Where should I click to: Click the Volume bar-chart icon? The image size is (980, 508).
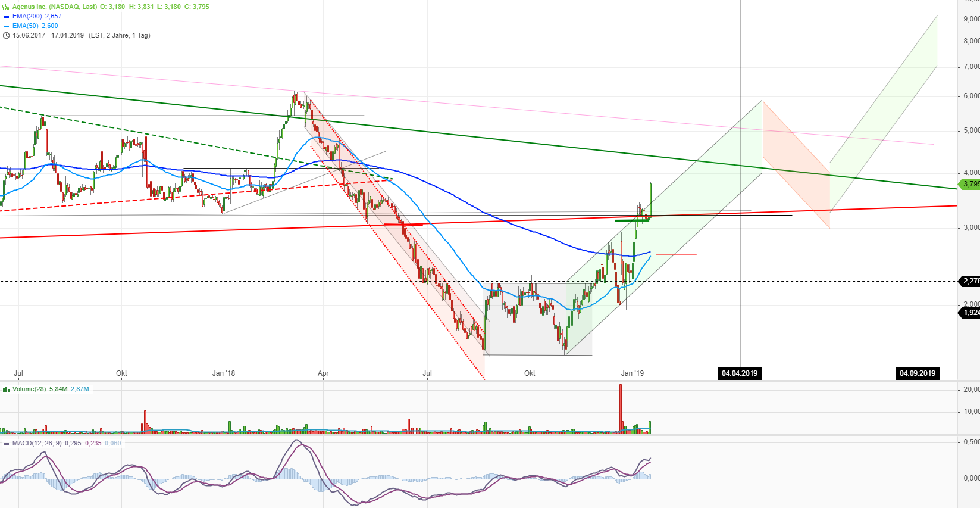point(6,389)
